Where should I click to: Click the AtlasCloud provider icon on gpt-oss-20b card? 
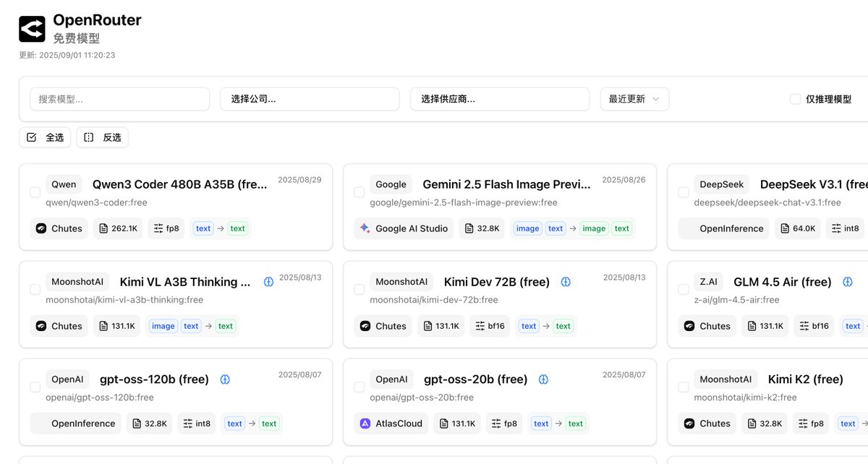(x=364, y=423)
